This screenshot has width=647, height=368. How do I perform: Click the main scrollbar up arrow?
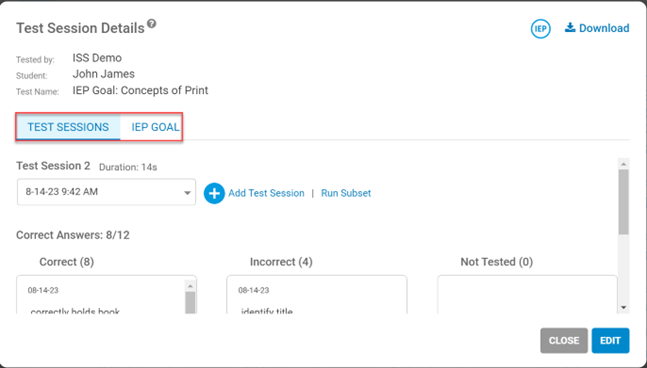coord(623,164)
